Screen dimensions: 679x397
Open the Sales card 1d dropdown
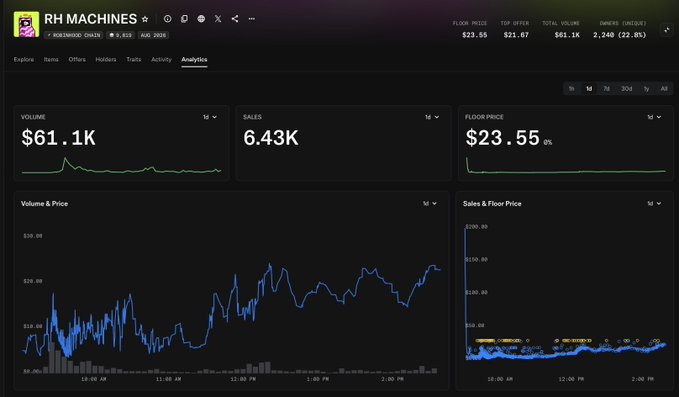[432, 117]
